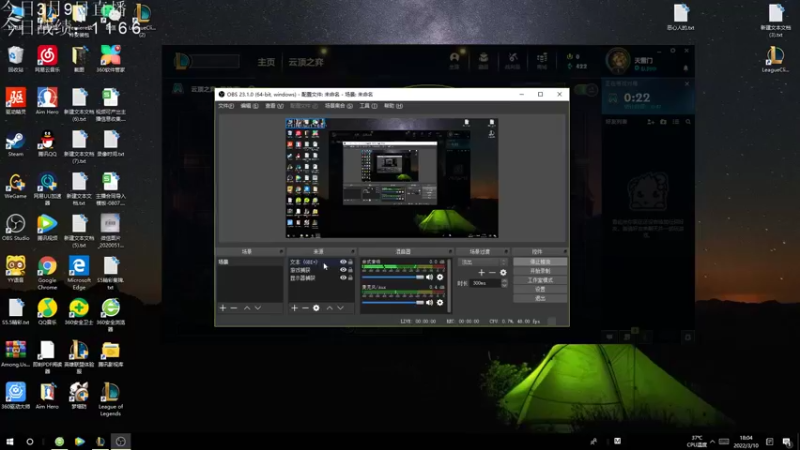
Task: Pop out the Sources dock panel
Action: [x=352, y=252]
